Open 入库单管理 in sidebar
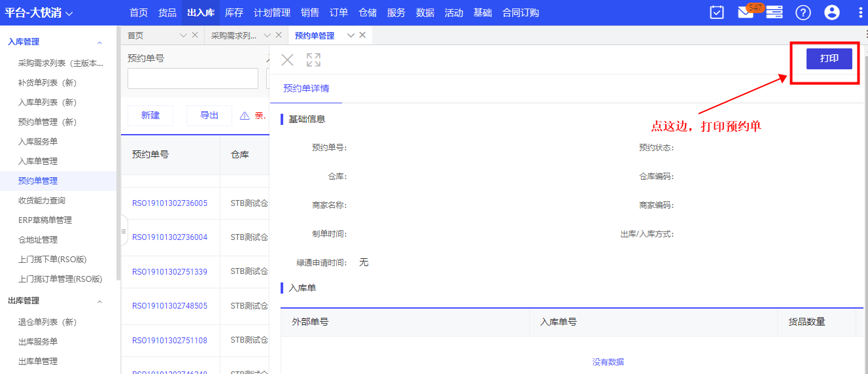The width and height of the screenshot is (868, 374). (x=38, y=161)
